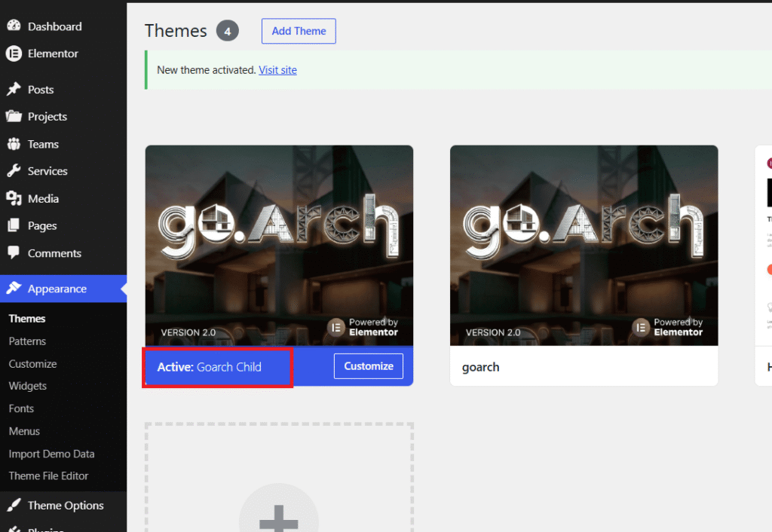Image resolution: width=772 pixels, height=532 pixels.
Task: Click the Add Theme button
Action: point(299,31)
